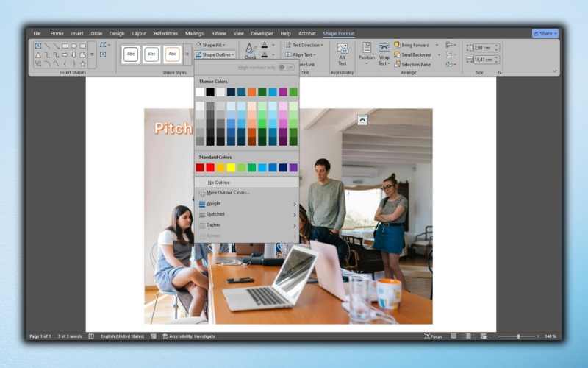588x368 pixels.
Task: Click Bring Forward button
Action: tap(412, 45)
